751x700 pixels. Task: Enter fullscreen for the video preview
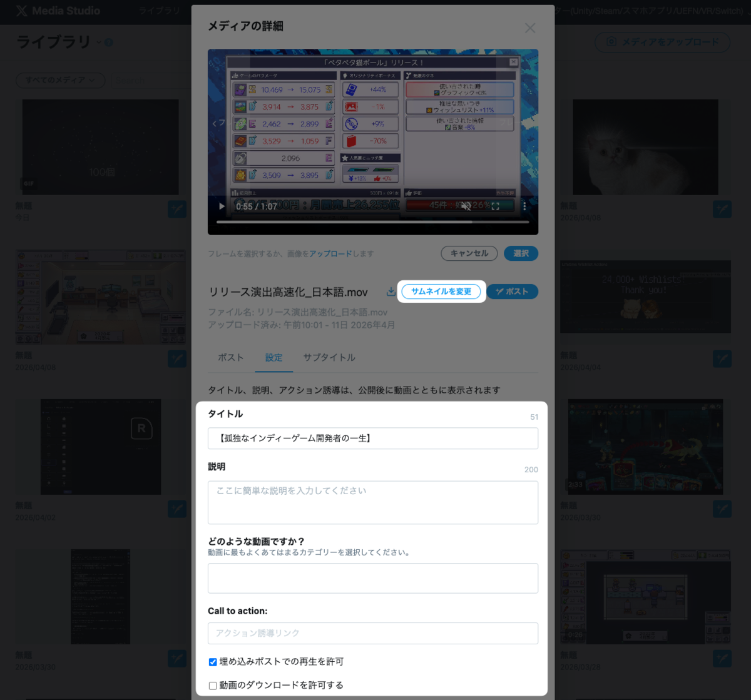click(x=495, y=206)
